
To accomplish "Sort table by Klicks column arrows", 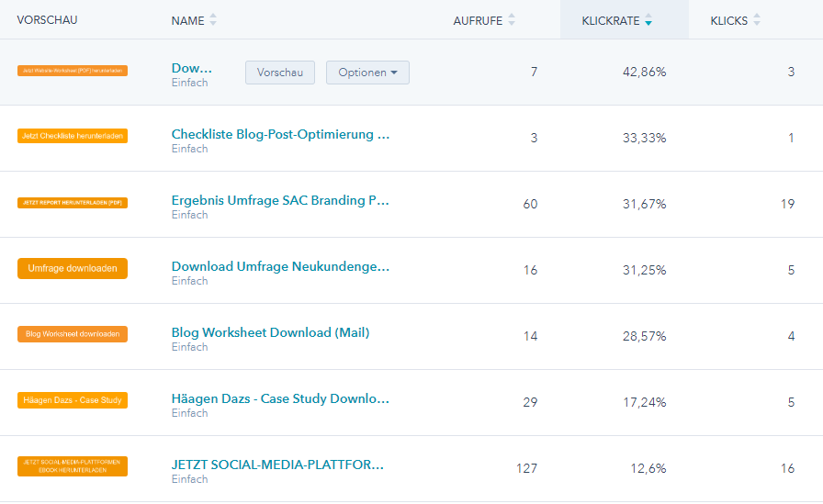I will [757, 20].
